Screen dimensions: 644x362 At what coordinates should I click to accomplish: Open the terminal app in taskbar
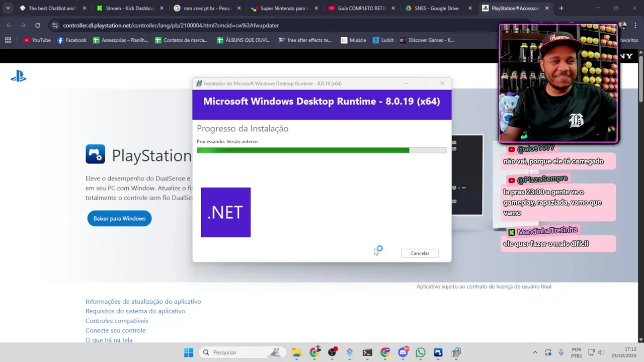point(367,352)
